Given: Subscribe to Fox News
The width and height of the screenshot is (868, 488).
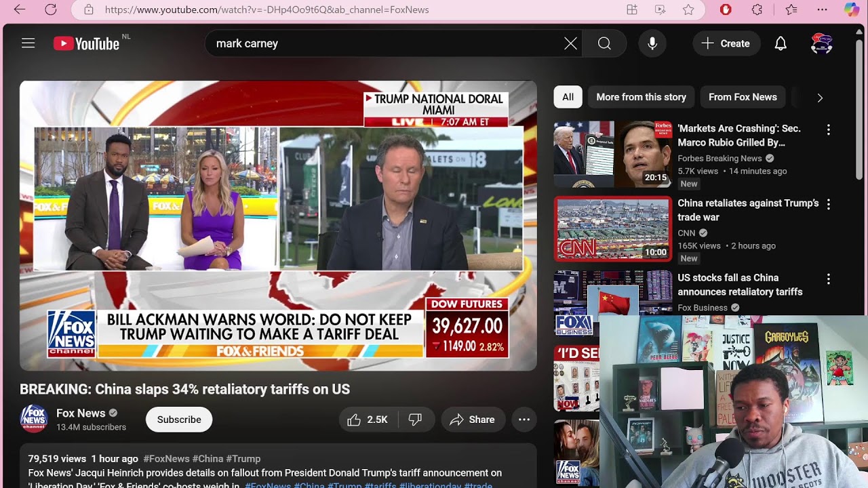Looking at the screenshot, I should [x=179, y=420].
